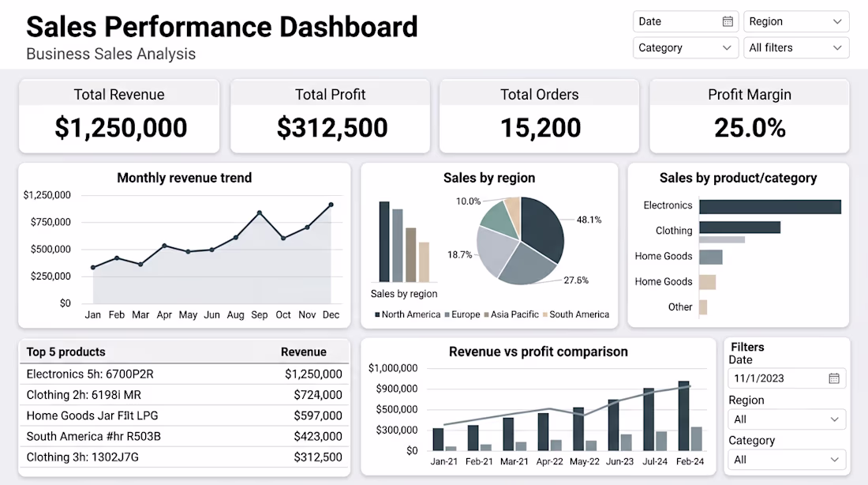Screen dimensions: 868x485
Task: Click the North America legend swatch
Action: 377,315
